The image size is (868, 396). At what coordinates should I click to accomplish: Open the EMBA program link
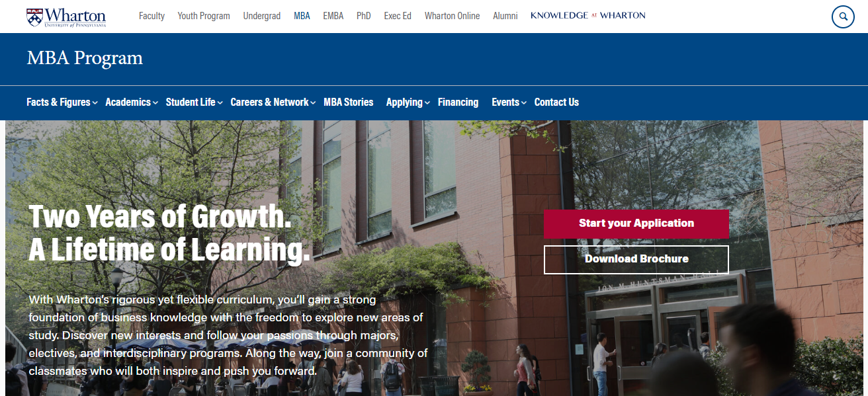(333, 16)
